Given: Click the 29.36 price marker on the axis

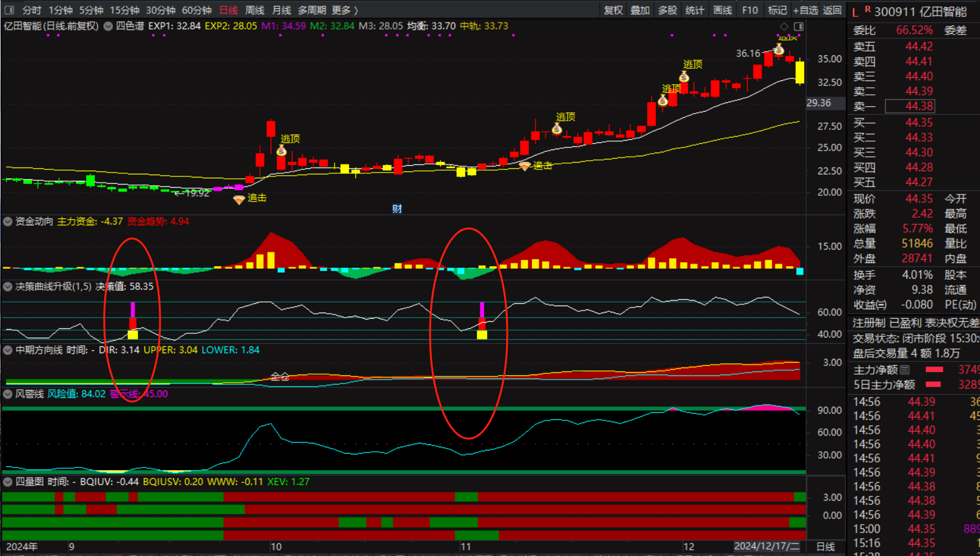Looking at the screenshot, I should pyautogui.click(x=819, y=103).
